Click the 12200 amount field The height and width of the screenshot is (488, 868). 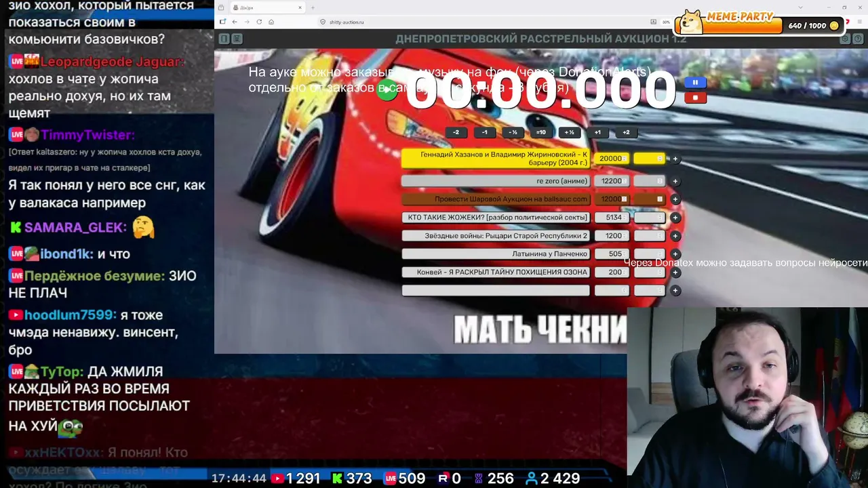click(x=612, y=182)
